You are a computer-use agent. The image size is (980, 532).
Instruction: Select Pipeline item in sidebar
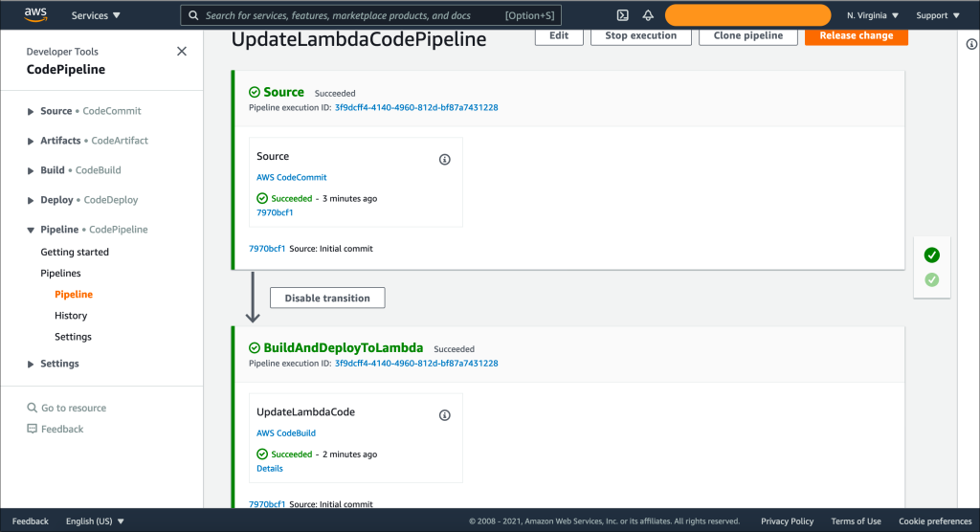pos(74,295)
